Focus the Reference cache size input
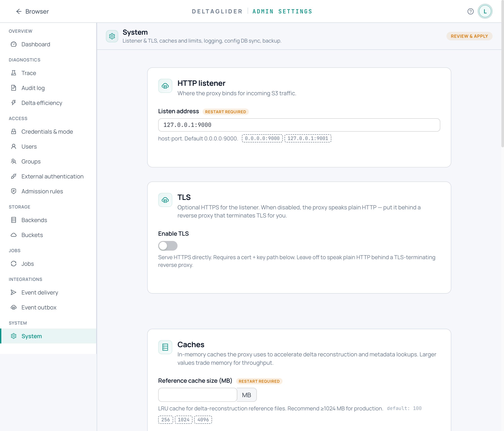The image size is (504, 431). (x=198, y=395)
